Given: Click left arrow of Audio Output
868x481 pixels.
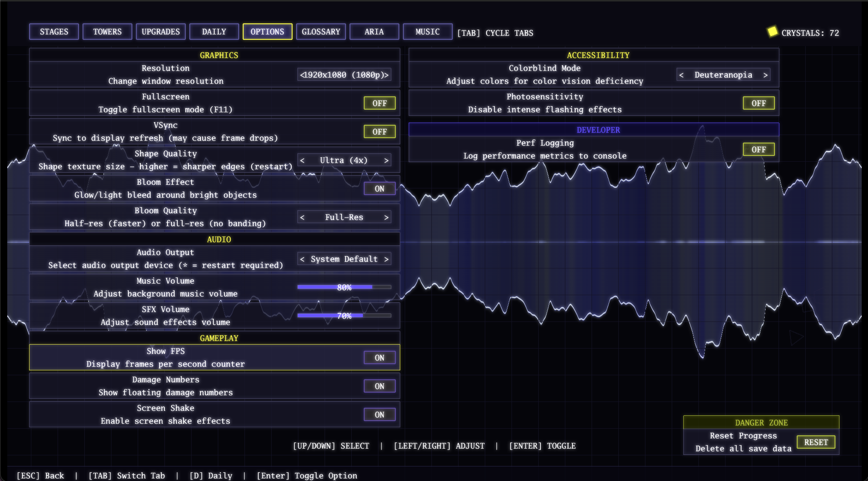Looking at the screenshot, I should tap(302, 259).
